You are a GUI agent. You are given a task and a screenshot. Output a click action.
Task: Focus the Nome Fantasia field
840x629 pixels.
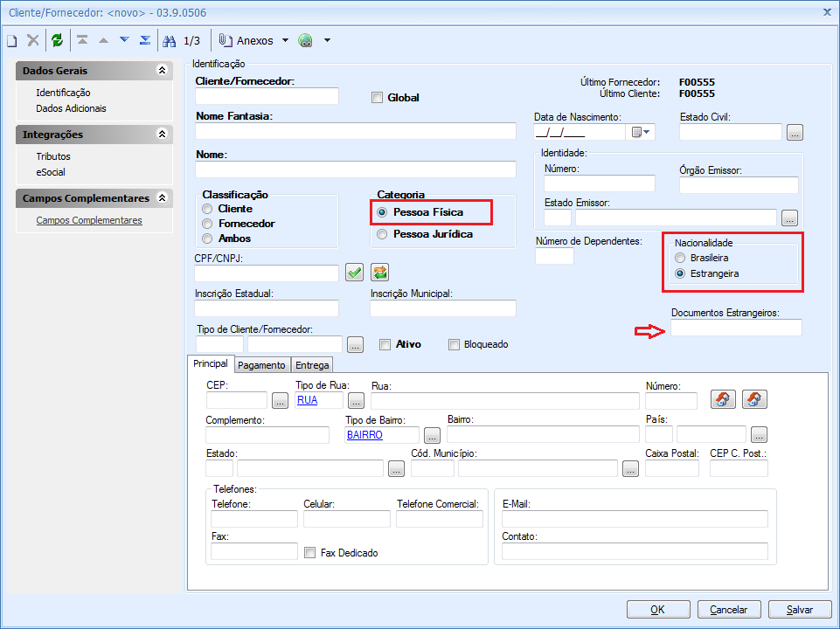point(356,131)
